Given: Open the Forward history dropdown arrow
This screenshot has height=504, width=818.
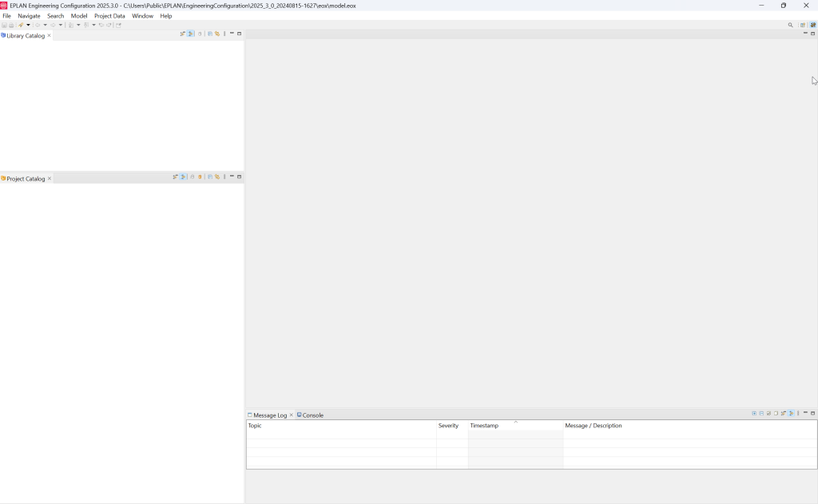Looking at the screenshot, I should pyautogui.click(x=61, y=25).
